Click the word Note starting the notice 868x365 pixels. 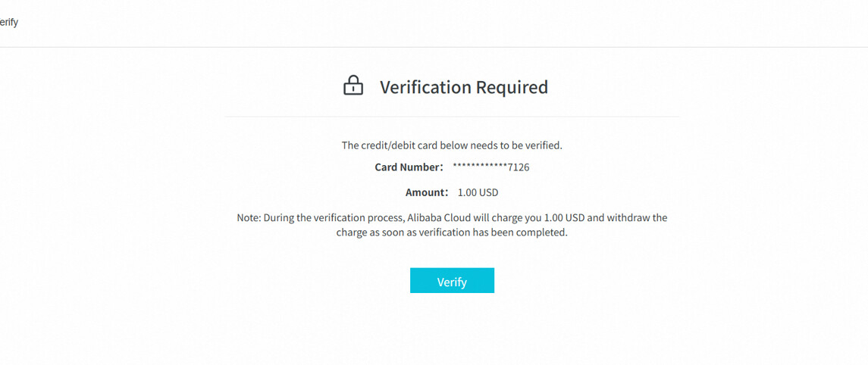tap(248, 218)
